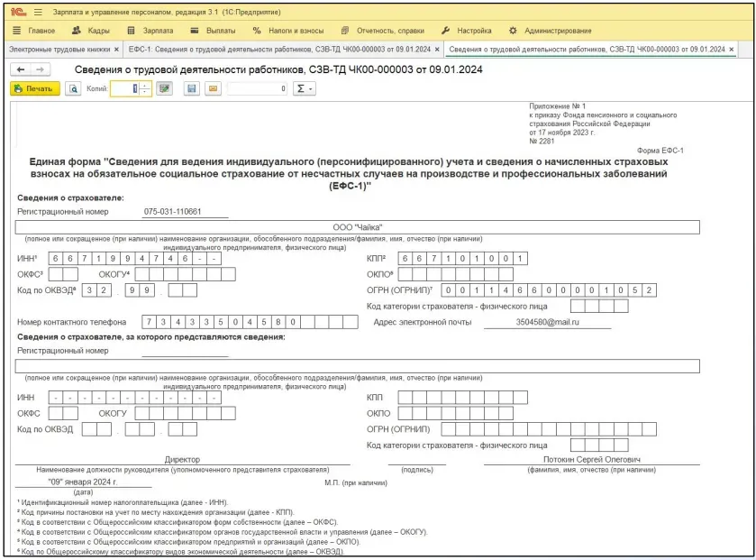Click the email 3504580@mail.ru
This screenshot has width=756, height=560.
tap(547, 322)
